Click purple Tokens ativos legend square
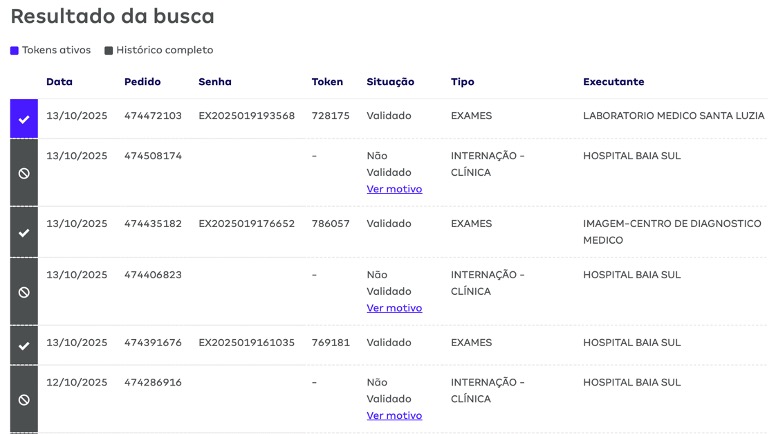This screenshot has width=768, height=434. tap(14, 50)
